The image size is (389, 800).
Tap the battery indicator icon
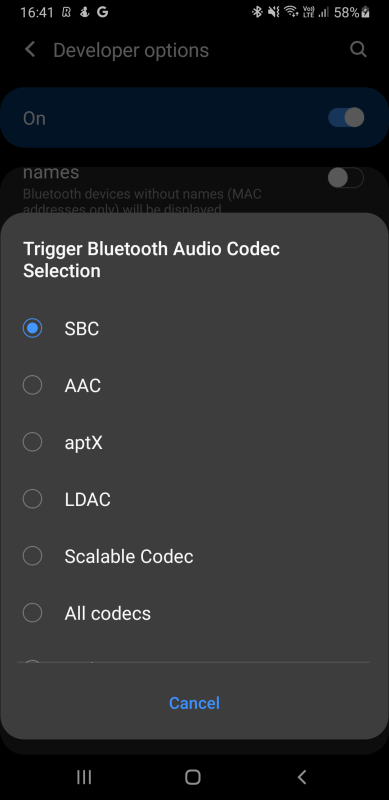tap(366, 12)
